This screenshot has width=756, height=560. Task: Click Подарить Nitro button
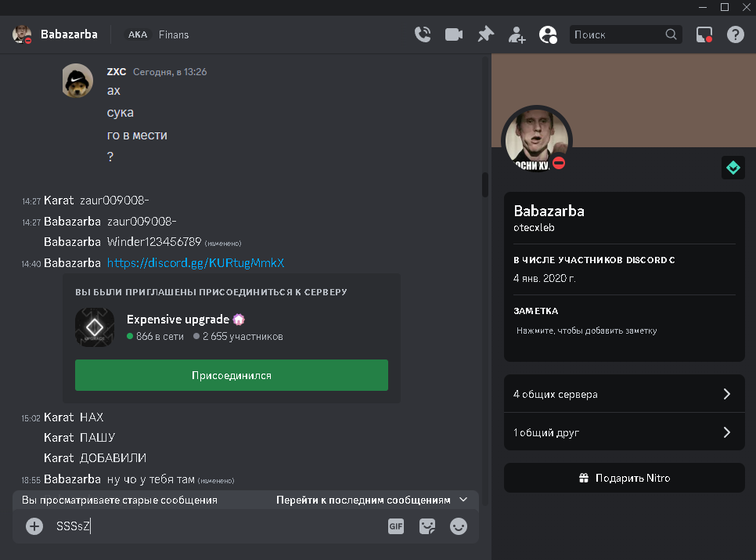(x=625, y=478)
